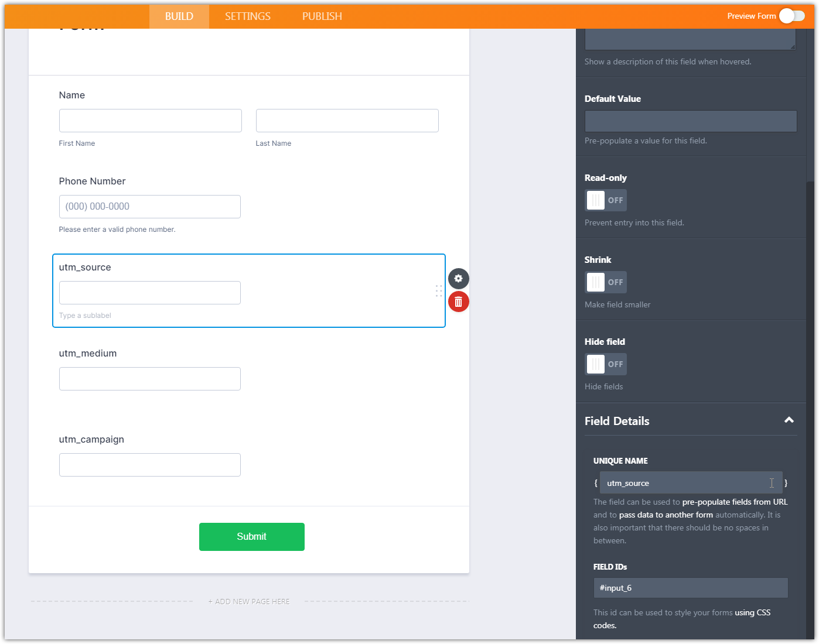Grab the drag handle beside utm_source field
Image resolution: width=819 pixels, height=644 pixels.
pos(439,291)
